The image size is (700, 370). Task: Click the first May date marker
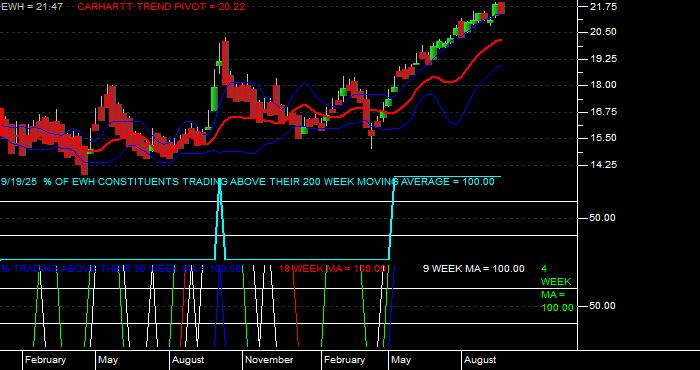coord(108,360)
